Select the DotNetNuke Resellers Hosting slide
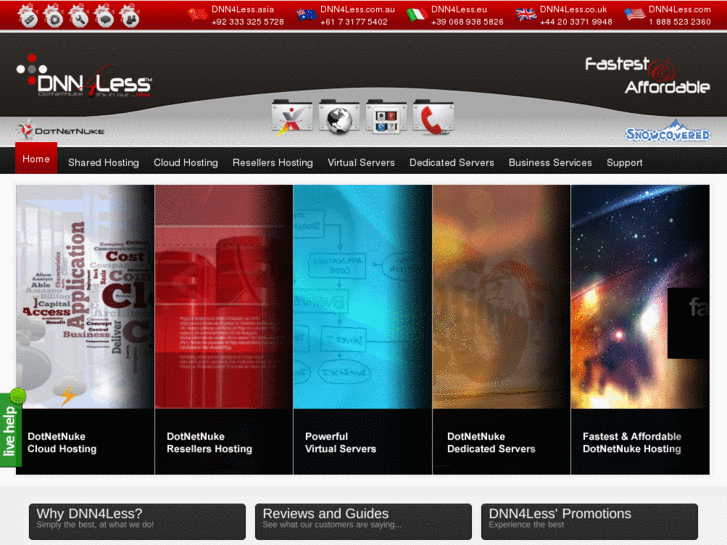This screenshot has width=727, height=545. click(x=223, y=329)
